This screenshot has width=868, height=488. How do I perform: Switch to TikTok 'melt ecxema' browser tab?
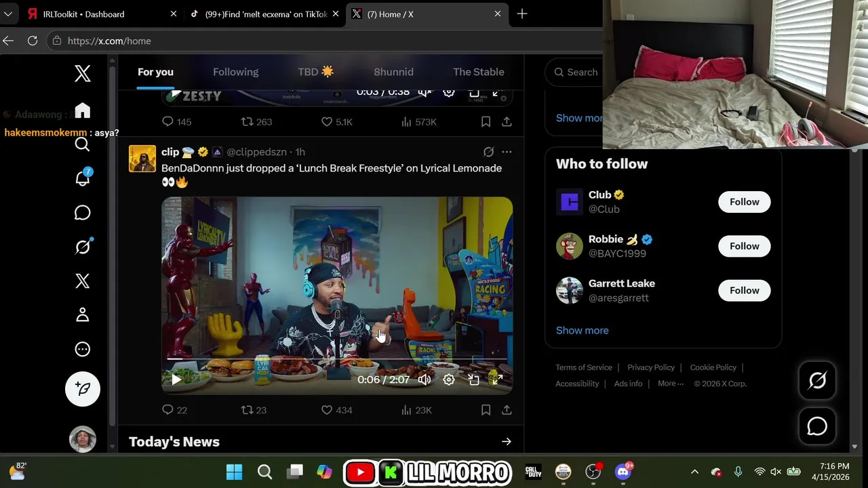tap(264, 14)
